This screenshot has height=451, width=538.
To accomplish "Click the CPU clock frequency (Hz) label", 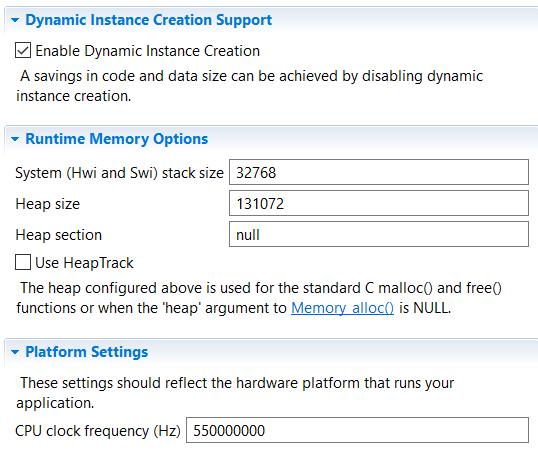I will click(98, 431).
